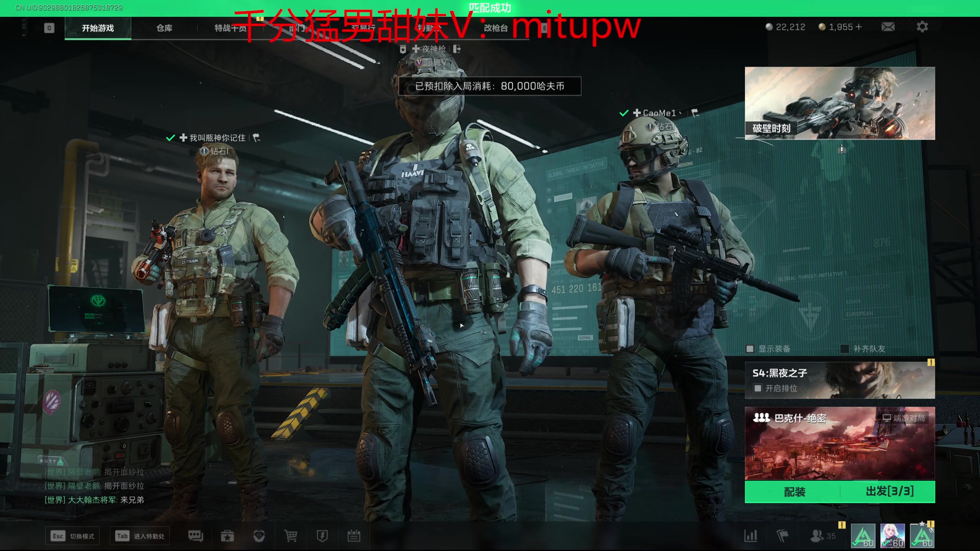
Task: Open the S4:黑夜之子 season card
Action: tap(840, 380)
